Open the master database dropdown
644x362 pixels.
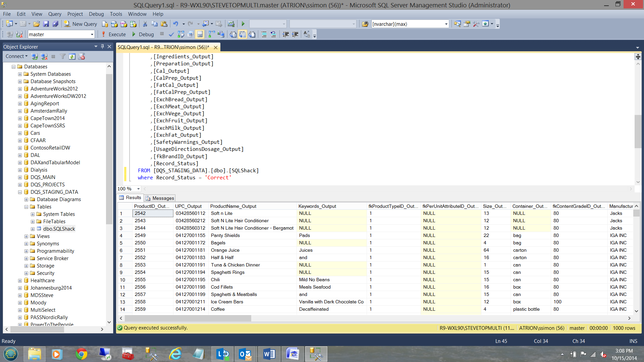click(x=92, y=34)
